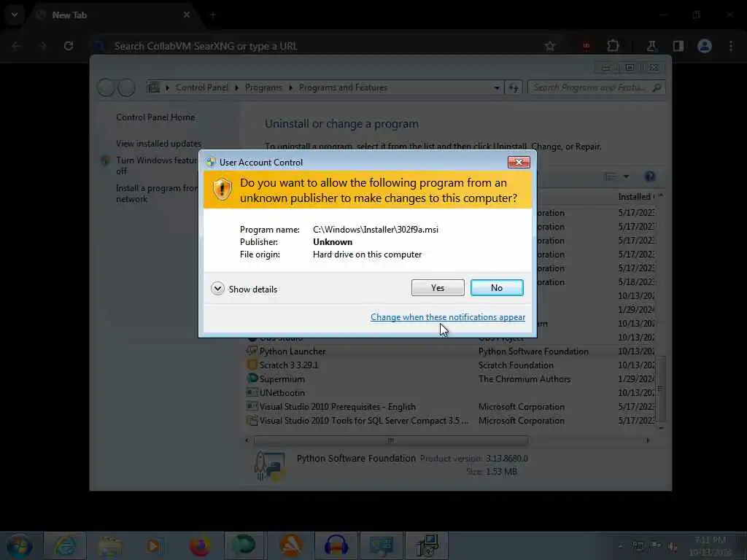Launch Firefox from the taskbar

point(200,545)
